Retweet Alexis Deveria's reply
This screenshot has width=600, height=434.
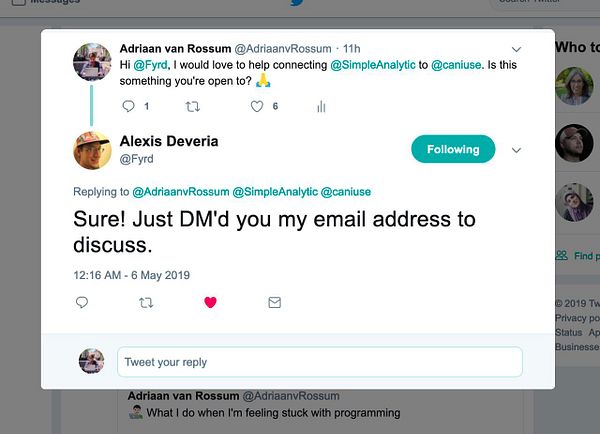click(146, 303)
